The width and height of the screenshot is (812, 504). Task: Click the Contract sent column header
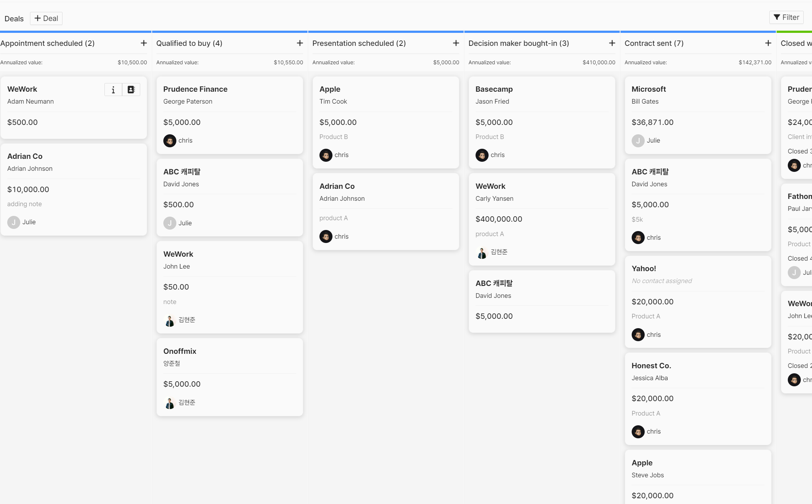point(654,43)
